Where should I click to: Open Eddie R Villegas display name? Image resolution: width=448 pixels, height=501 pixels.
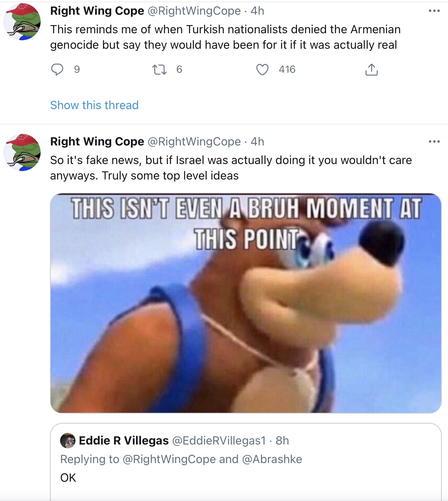pyautogui.click(x=124, y=441)
